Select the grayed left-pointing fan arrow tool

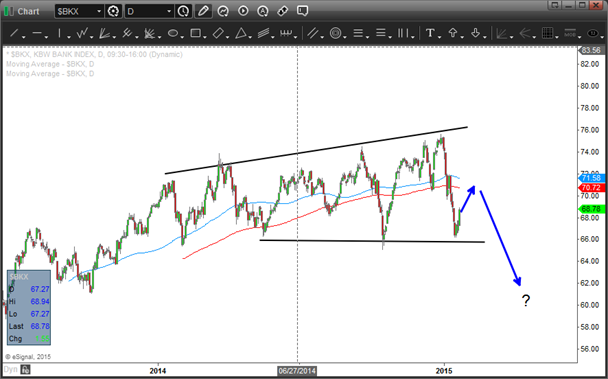(x=524, y=33)
